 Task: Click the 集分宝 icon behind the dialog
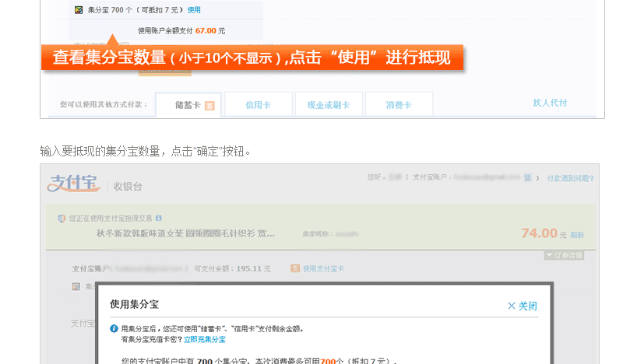76,286
